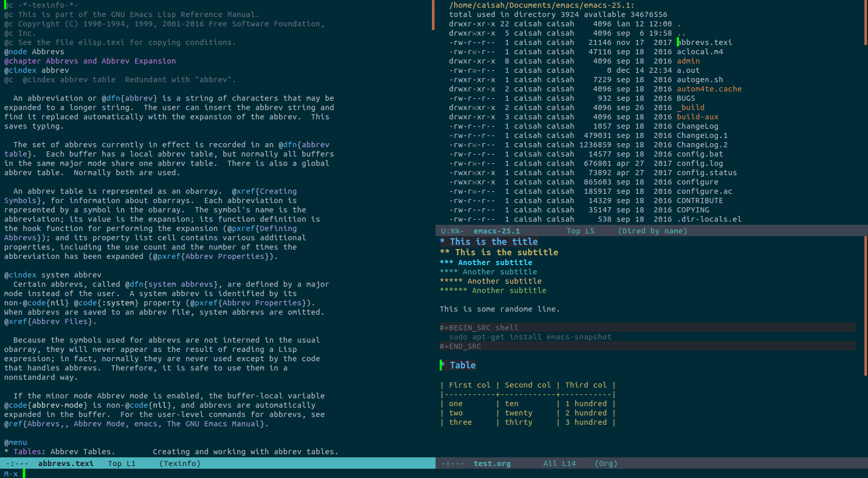Click the (Org) major mode indicator

(606, 464)
